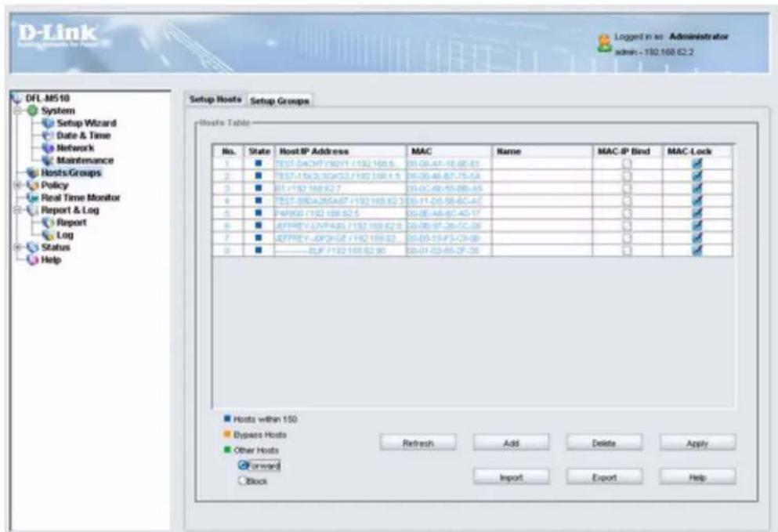The height and width of the screenshot is (532, 778).
Task: Click the DFL-M510 root device icon
Action: click(16, 98)
